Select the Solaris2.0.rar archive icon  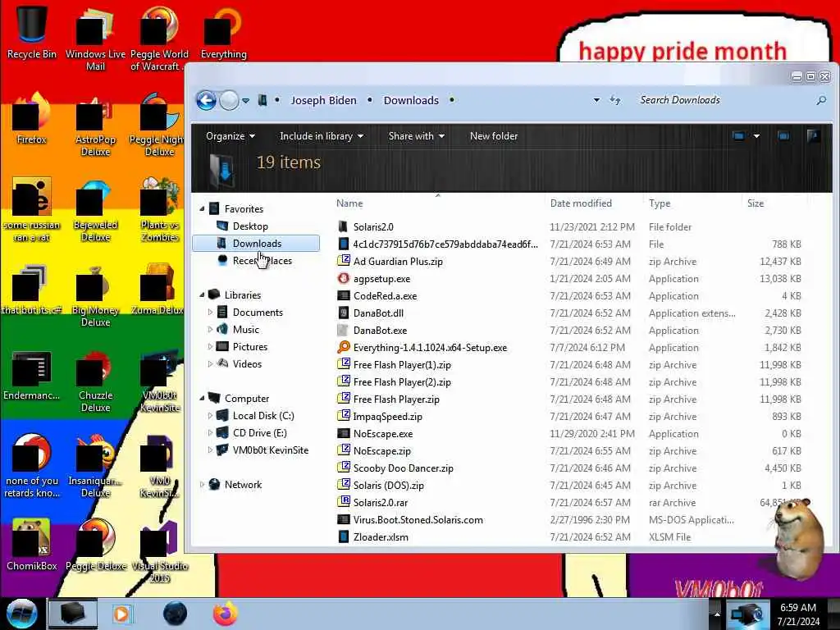coord(344,503)
